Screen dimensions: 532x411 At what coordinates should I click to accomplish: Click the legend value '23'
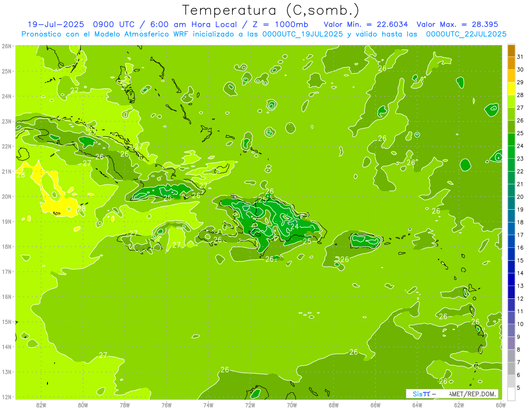click(x=520, y=159)
